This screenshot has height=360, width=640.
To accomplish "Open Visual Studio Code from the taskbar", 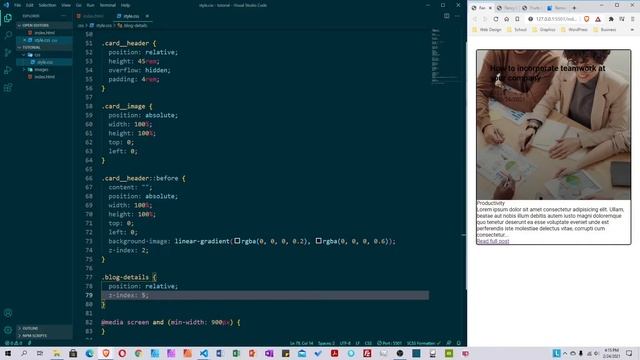I will pyautogui.click(x=204, y=353).
